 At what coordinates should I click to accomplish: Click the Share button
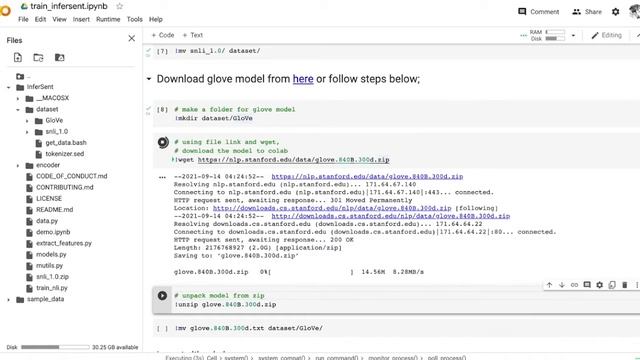587,12
